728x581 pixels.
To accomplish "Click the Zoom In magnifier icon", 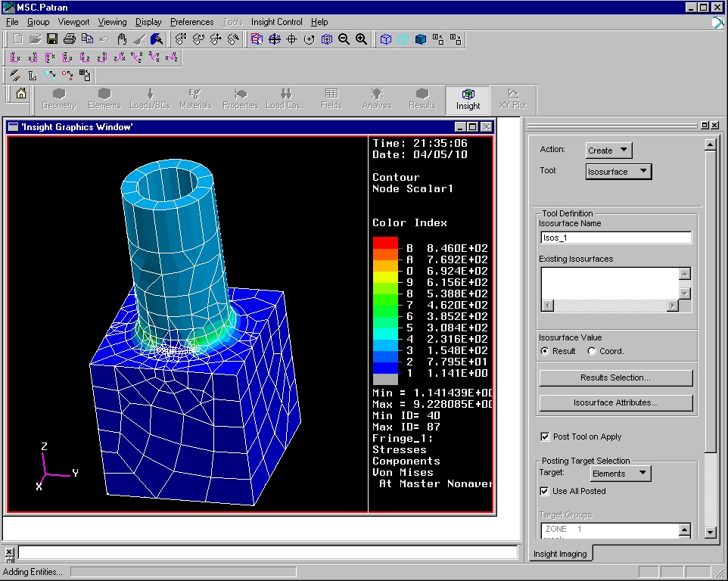I will point(361,39).
